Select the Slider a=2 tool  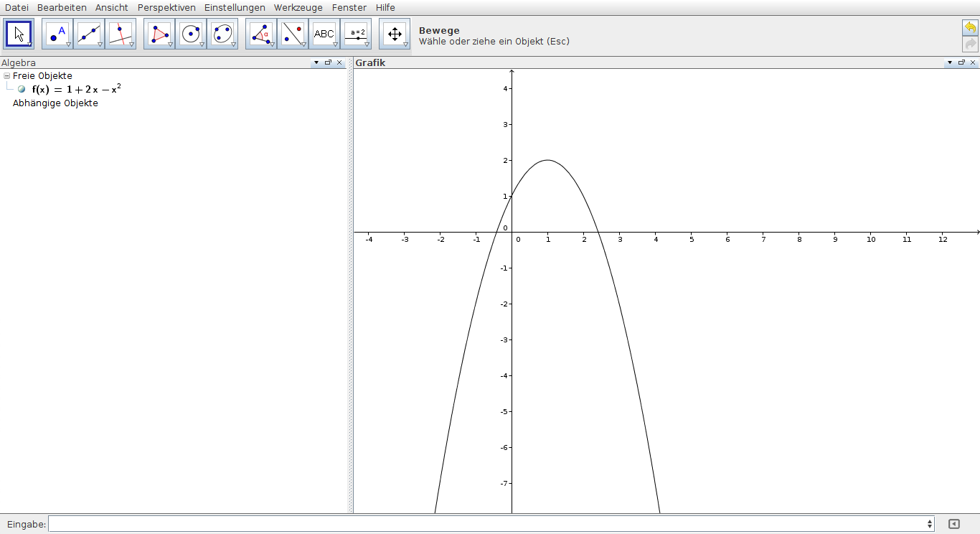[356, 34]
